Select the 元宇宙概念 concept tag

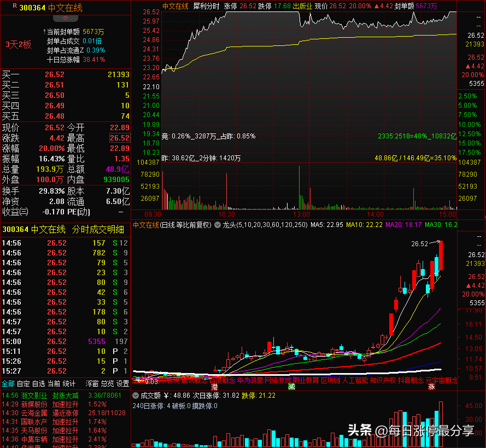(x=441, y=380)
